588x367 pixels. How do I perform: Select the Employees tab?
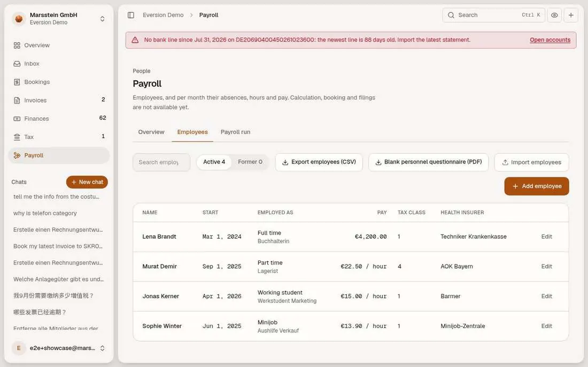coord(192,132)
